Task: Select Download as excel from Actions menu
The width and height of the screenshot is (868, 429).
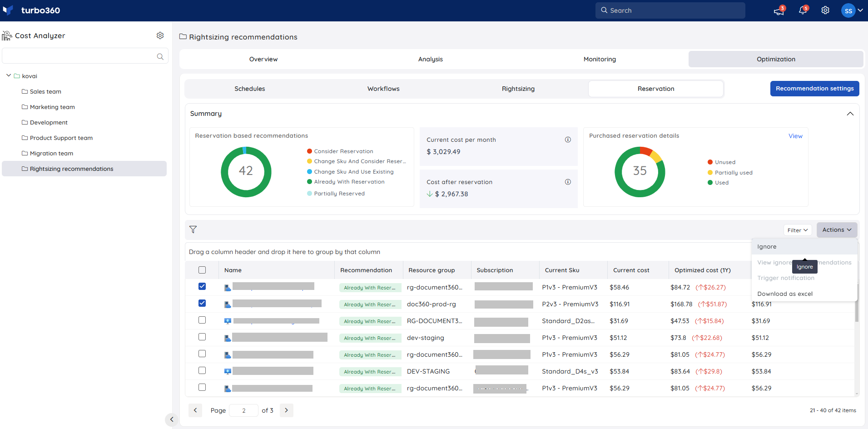Action: click(x=804, y=294)
